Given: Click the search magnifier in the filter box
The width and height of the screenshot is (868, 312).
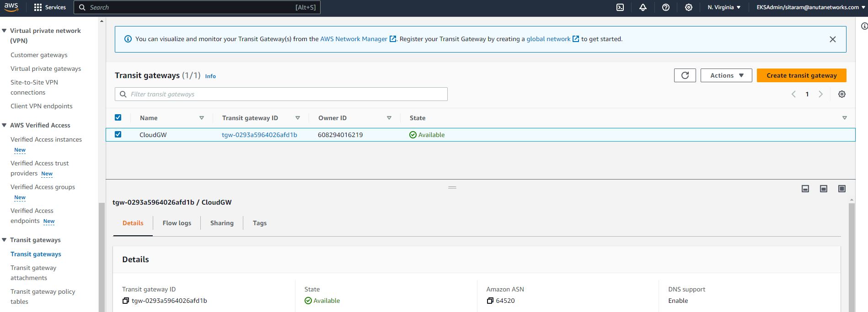Looking at the screenshot, I should coord(123,94).
